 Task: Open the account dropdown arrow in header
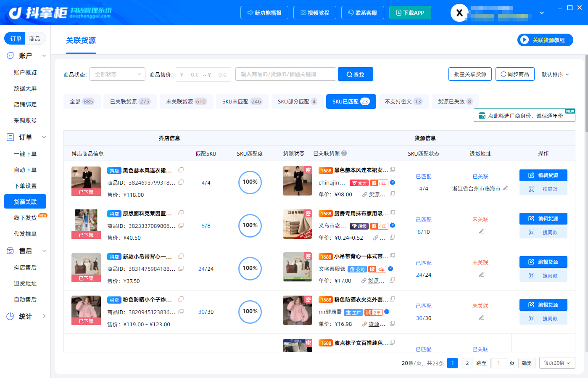(x=542, y=13)
